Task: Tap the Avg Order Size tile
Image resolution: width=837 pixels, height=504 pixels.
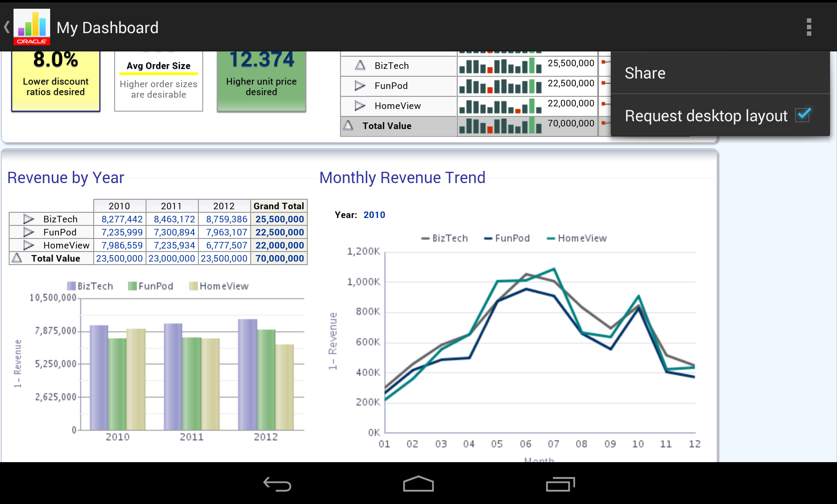Action: (x=159, y=81)
